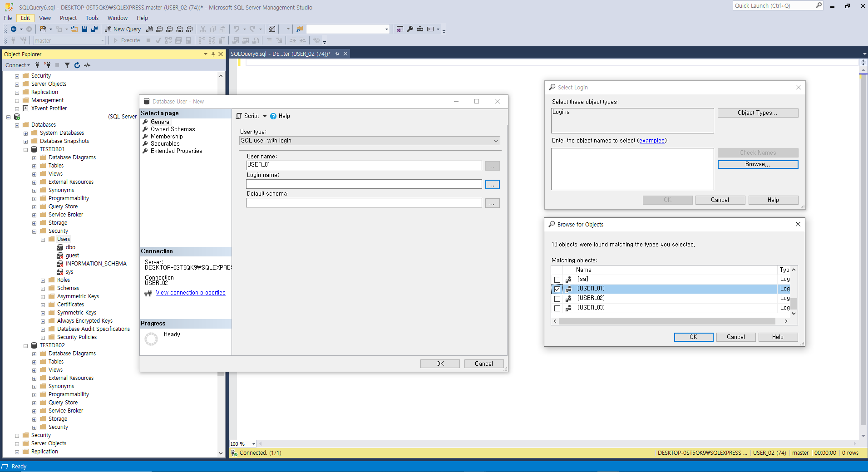Click the Login name input field
This screenshot has width=868, height=472.
click(364, 184)
